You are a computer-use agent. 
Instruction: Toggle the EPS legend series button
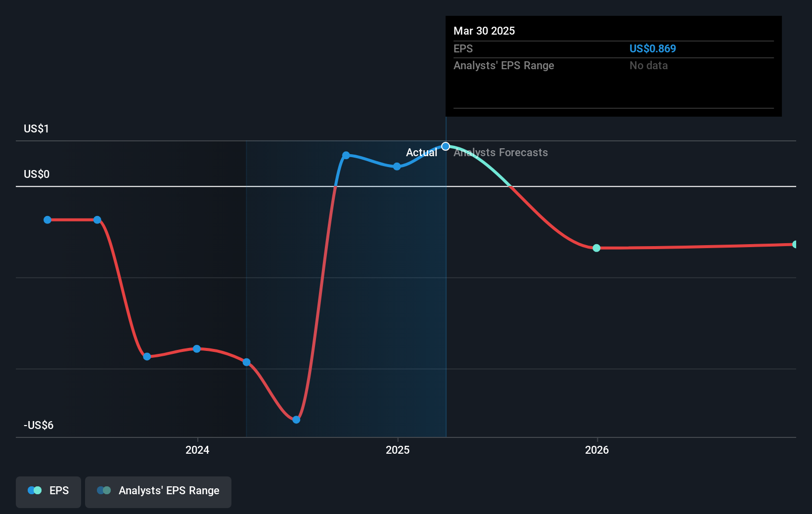(48, 492)
